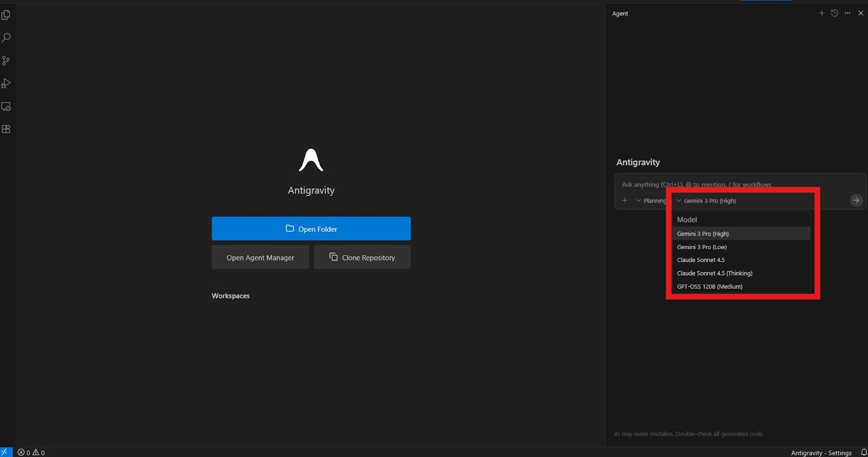Open the Run and Debug view
The image size is (868, 457).
tap(6, 84)
